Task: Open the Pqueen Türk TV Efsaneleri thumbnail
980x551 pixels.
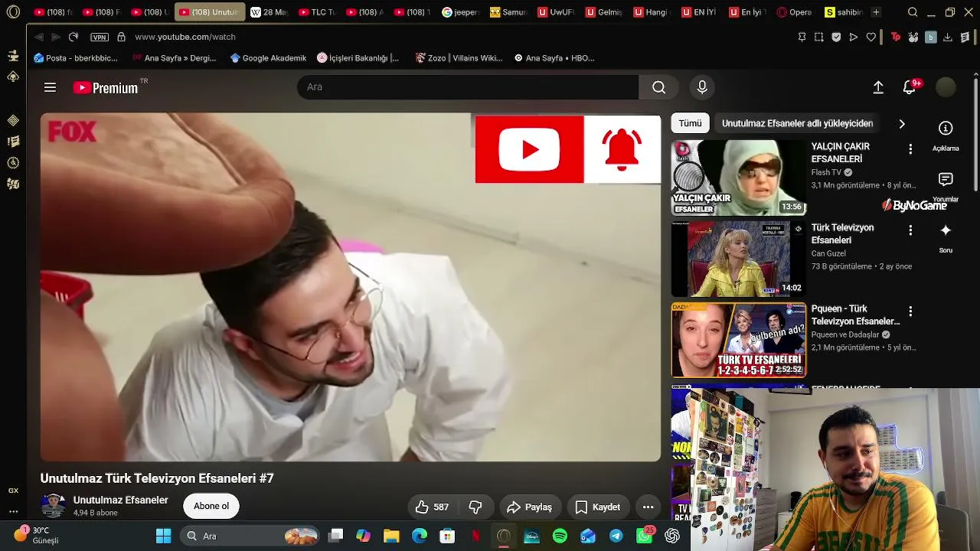Action: point(738,340)
